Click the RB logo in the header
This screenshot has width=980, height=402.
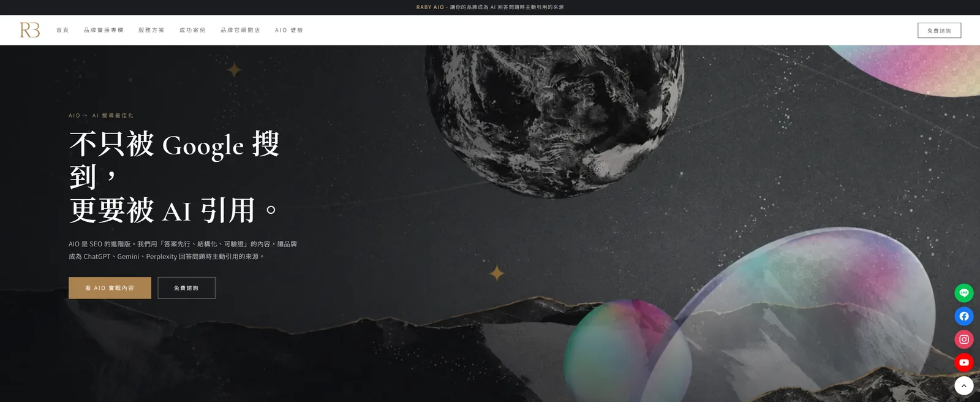click(29, 30)
